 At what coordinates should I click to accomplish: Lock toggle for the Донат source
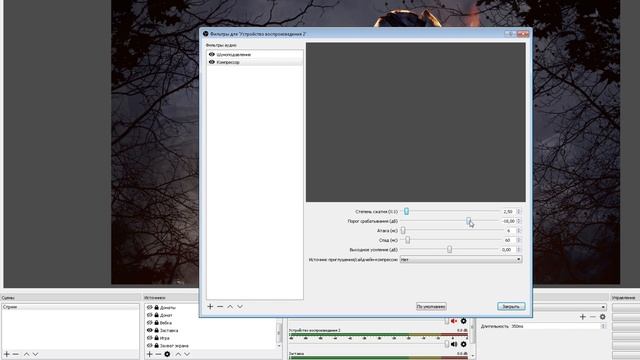pos(157,315)
